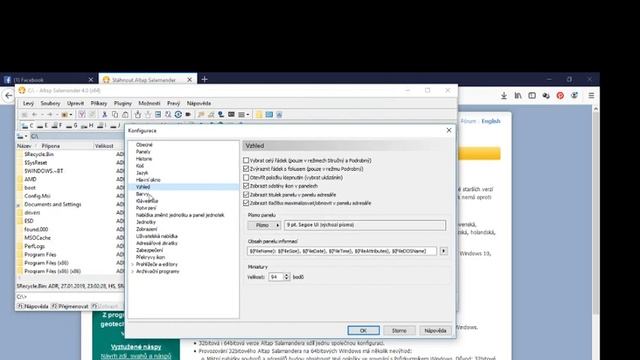Select 'Program Files' folder in file panel

tap(40, 254)
